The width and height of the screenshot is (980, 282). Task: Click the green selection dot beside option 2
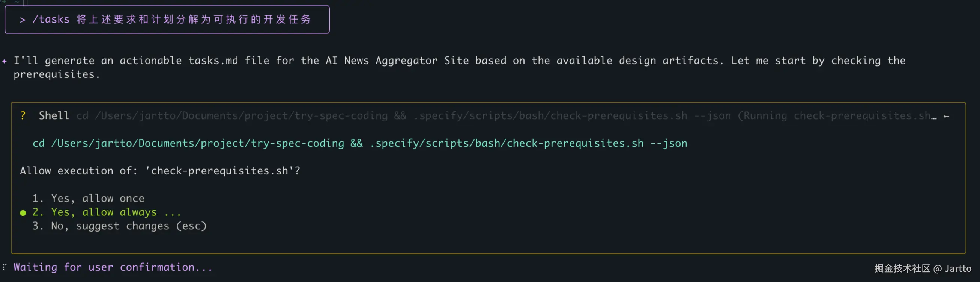[x=23, y=213]
